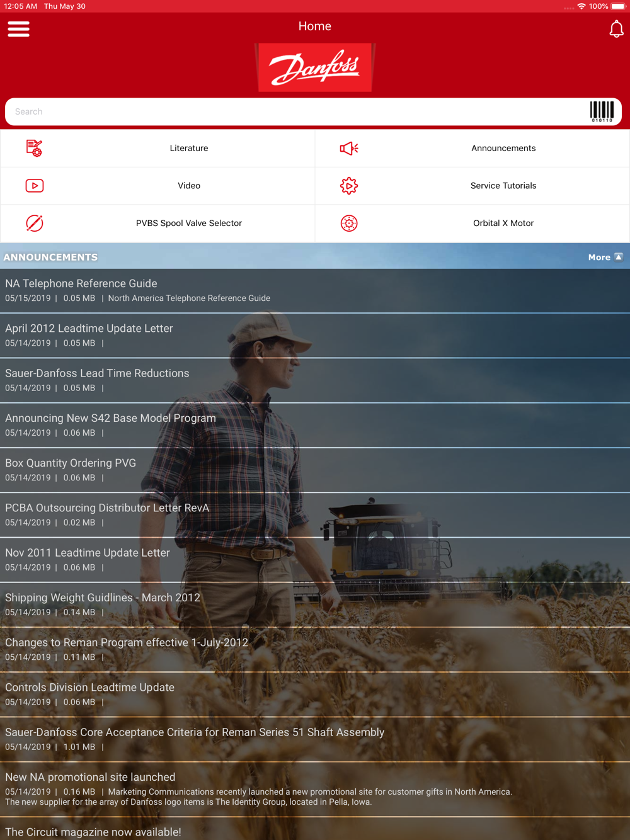
Task: Open PCBA Outsourcing Distributor Letter RevA
Action: 315,515
